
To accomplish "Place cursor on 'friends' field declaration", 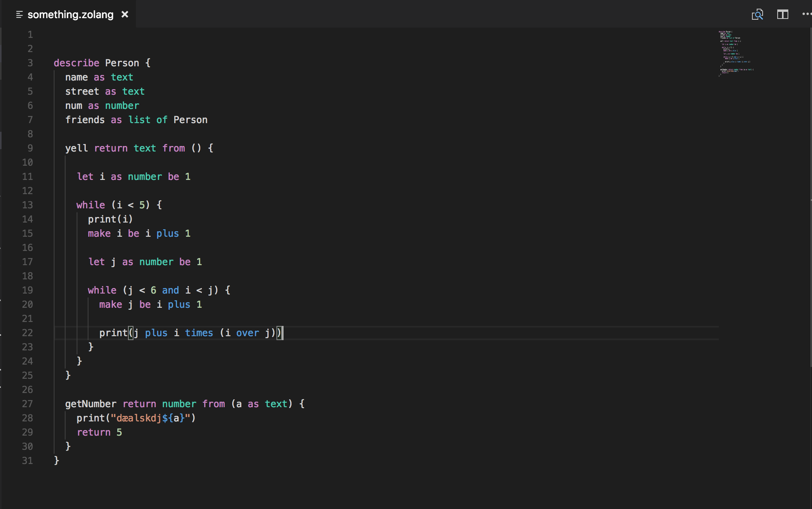I will point(85,120).
